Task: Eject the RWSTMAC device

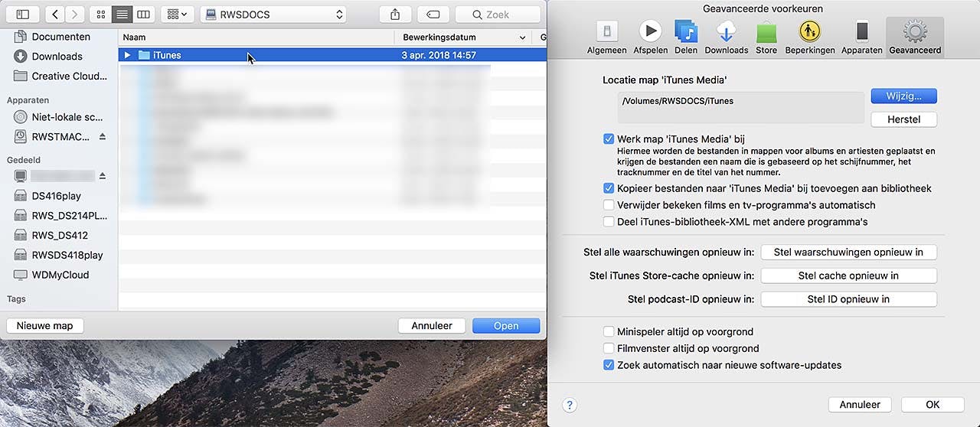Action: click(103, 136)
